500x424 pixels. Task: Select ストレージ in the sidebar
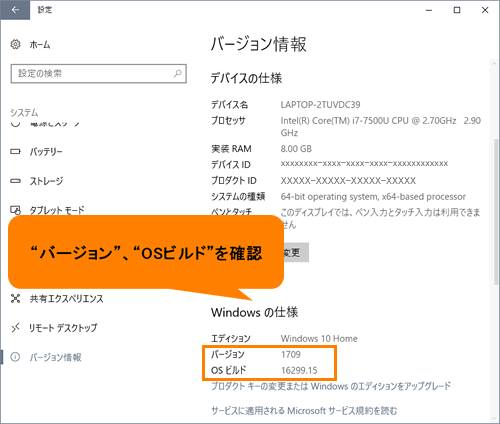click(x=46, y=181)
